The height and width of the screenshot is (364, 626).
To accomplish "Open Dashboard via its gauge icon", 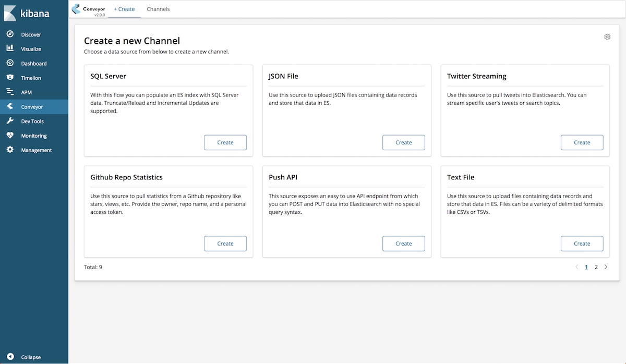I will 10,63.
